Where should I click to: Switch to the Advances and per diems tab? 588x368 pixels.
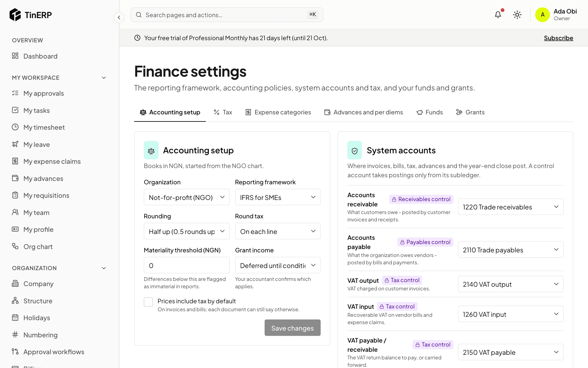coord(364,112)
